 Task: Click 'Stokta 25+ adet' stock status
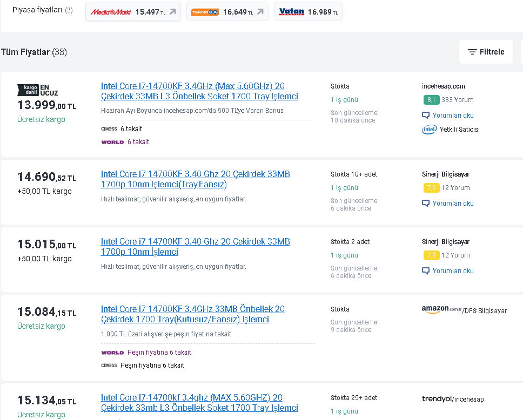pos(353,398)
